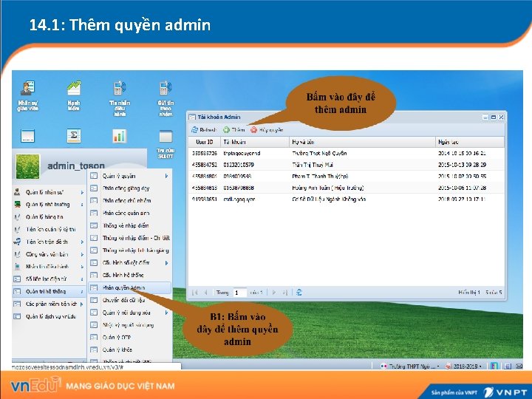This screenshot has width=532, height=399.
Task: Select Phân công chủ nhiệm
Action: click(x=129, y=200)
